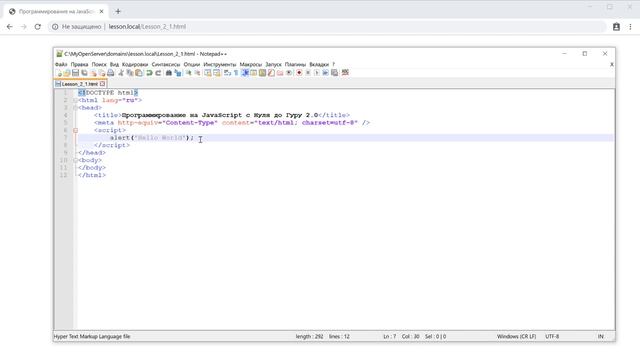Open the Опции menu

191,64
